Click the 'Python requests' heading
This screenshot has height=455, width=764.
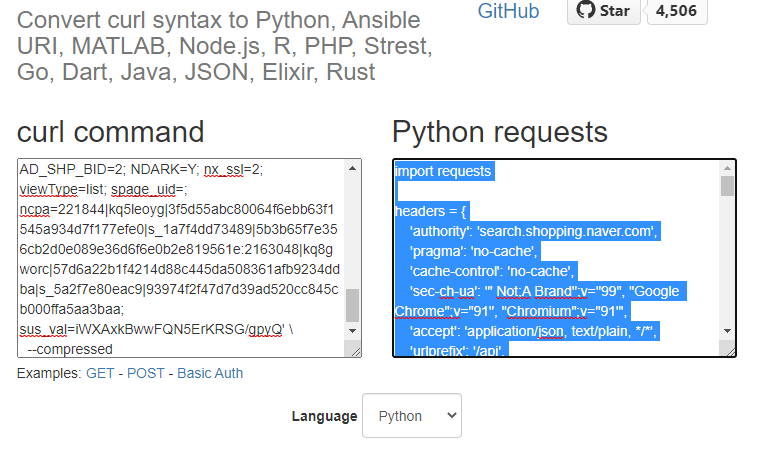[x=500, y=132]
